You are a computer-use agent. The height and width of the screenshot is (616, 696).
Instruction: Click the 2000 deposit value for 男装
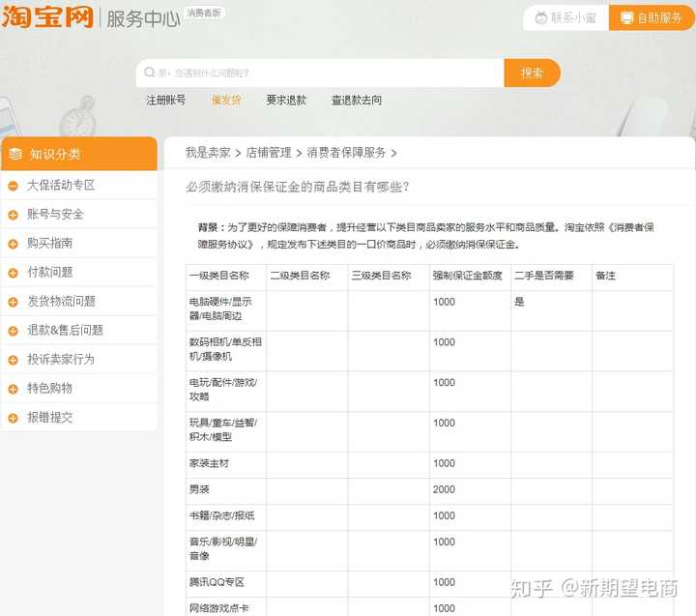(x=444, y=489)
